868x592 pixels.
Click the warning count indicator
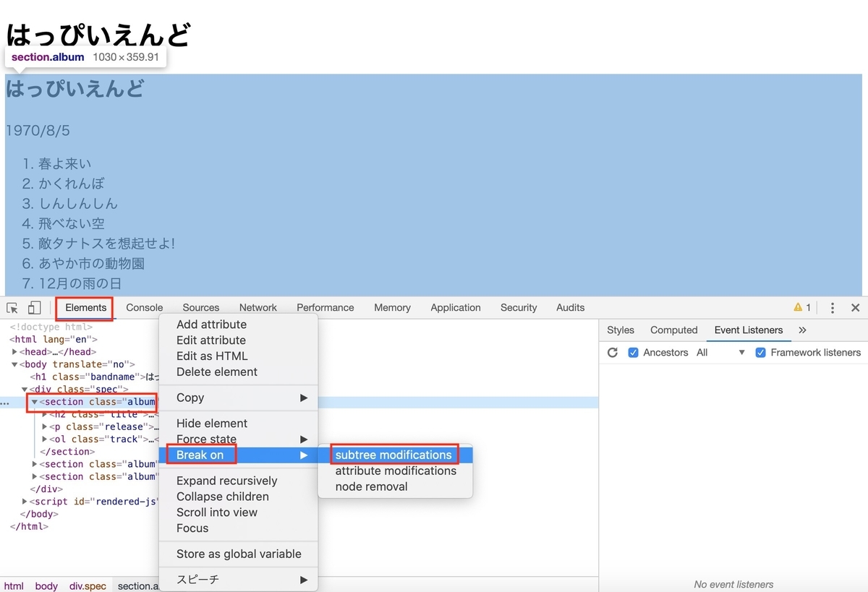(x=803, y=307)
